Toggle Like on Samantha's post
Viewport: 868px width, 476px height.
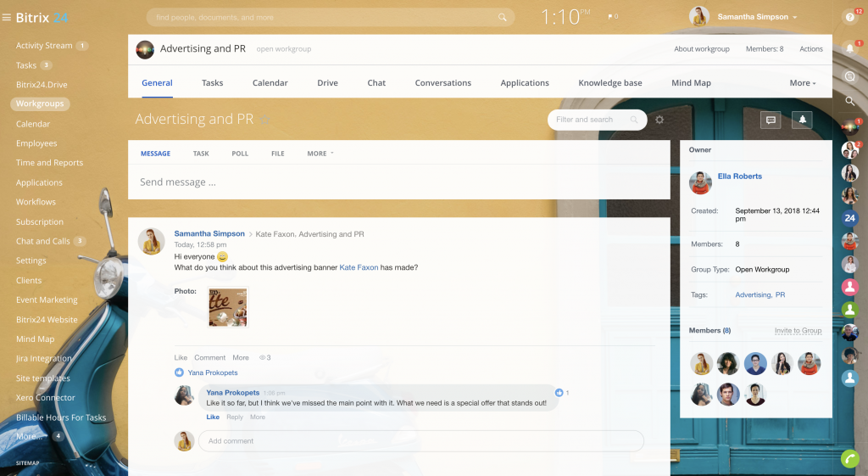181,357
